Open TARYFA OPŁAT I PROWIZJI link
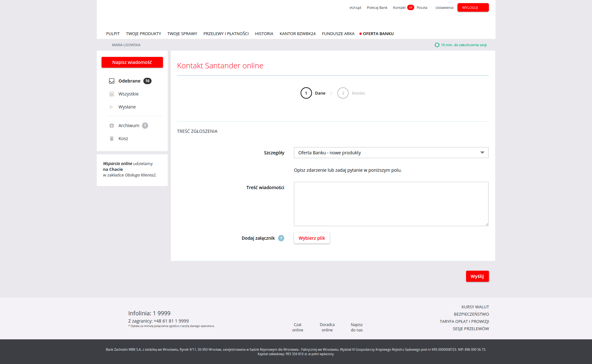 coord(464,322)
